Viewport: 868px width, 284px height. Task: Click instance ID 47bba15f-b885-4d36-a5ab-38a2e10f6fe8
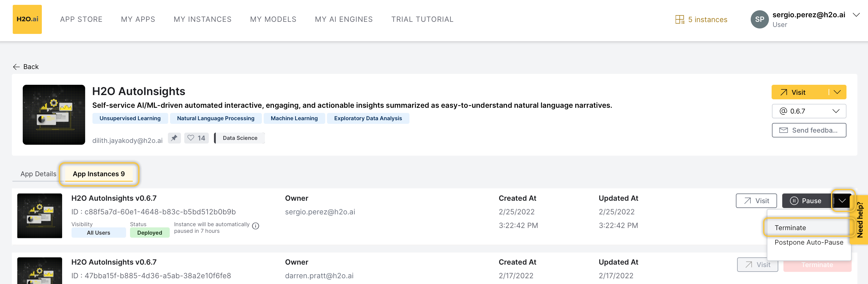pyautogui.click(x=151, y=276)
